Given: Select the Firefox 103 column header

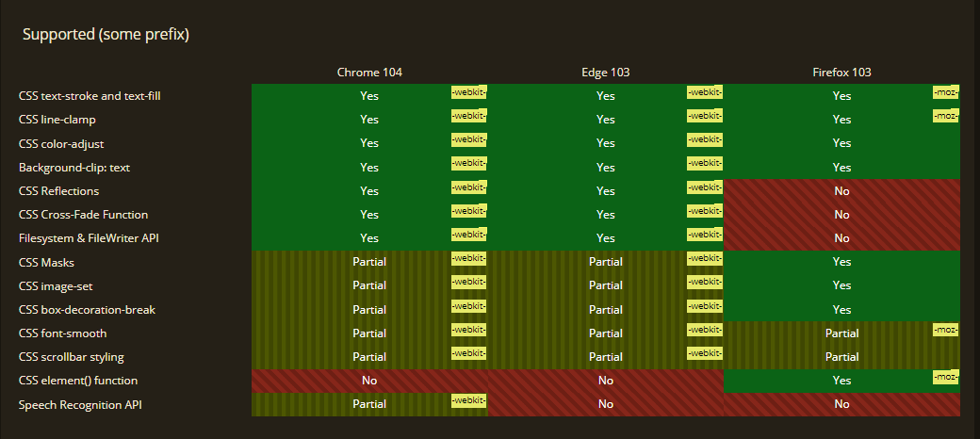Looking at the screenshot, I should (x=841, y=73).
